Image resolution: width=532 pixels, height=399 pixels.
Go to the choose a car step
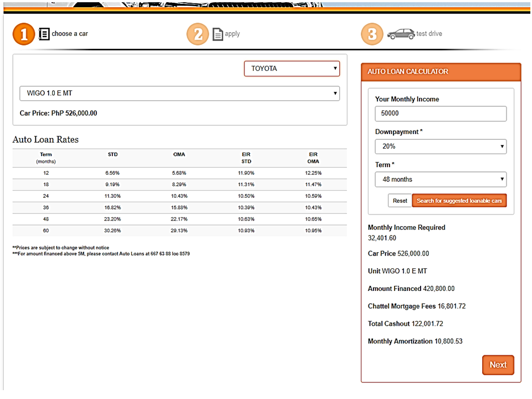pos(70,34)
